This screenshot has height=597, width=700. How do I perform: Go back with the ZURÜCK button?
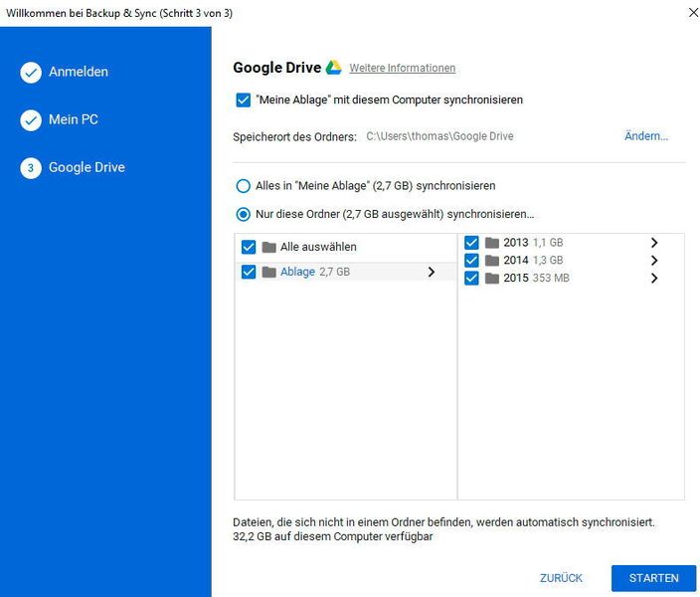point(561,578)
